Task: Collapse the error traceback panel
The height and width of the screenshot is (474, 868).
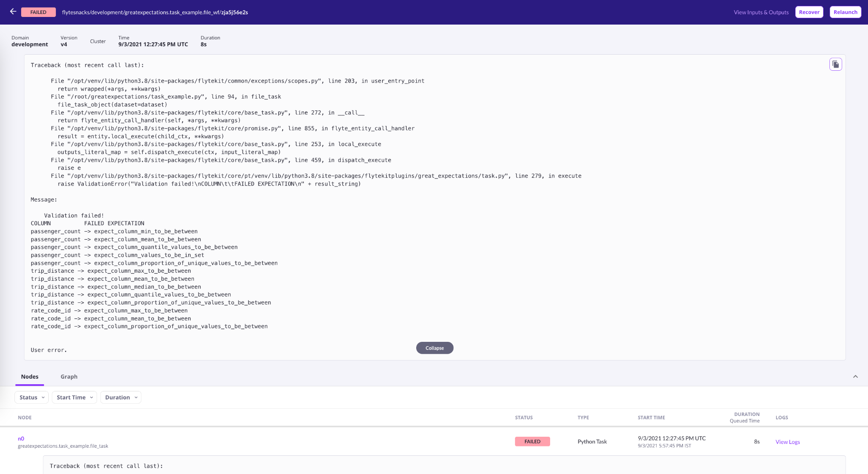Action: tap(434, 347)
